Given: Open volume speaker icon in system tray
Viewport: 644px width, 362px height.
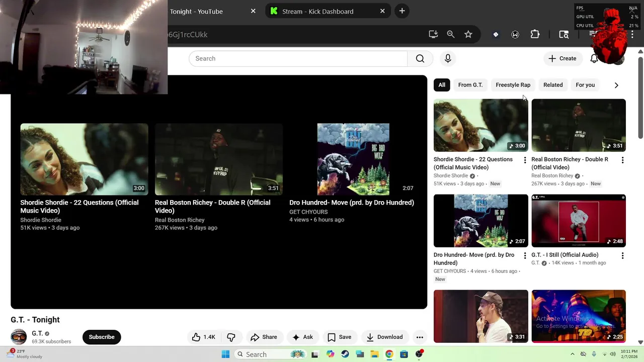Looking at the screenshot, I should click(613, 354).
